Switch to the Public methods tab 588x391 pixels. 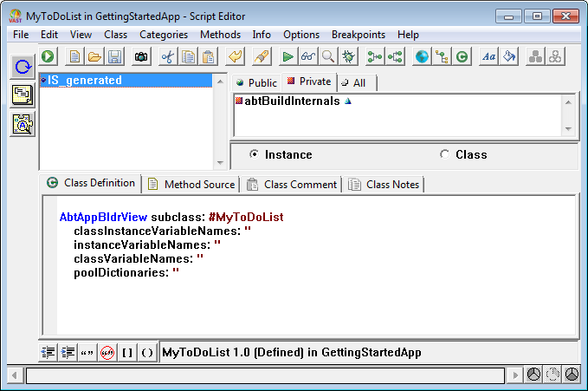tap(256, 82)
